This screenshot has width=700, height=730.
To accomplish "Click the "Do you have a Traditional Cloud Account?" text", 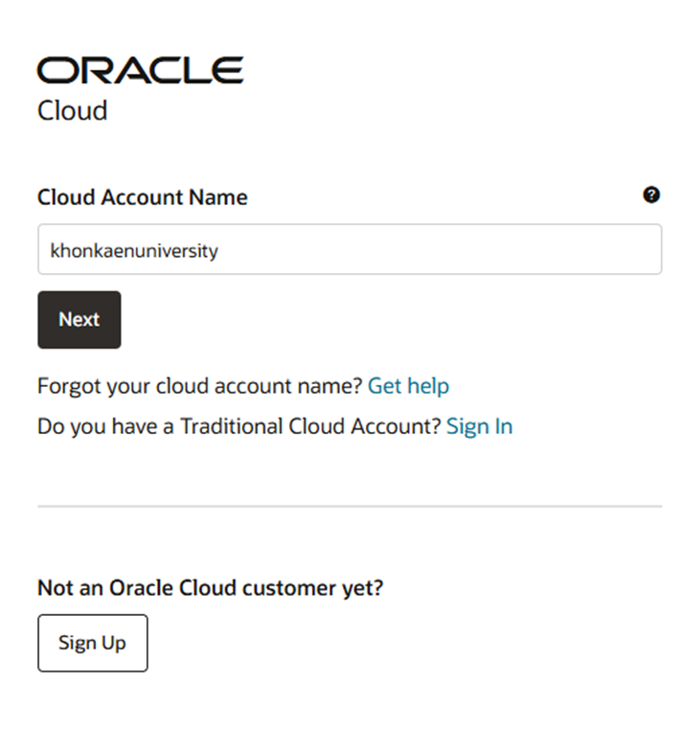I will (238, 426).
